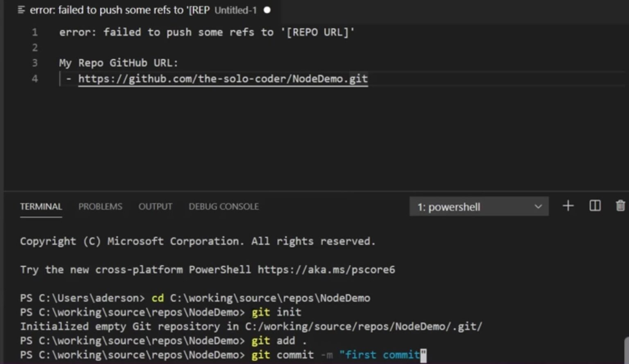The image size is (629, 364).
Task: Select the OUTPUT panel tab
Action: [x=155, y=206]
